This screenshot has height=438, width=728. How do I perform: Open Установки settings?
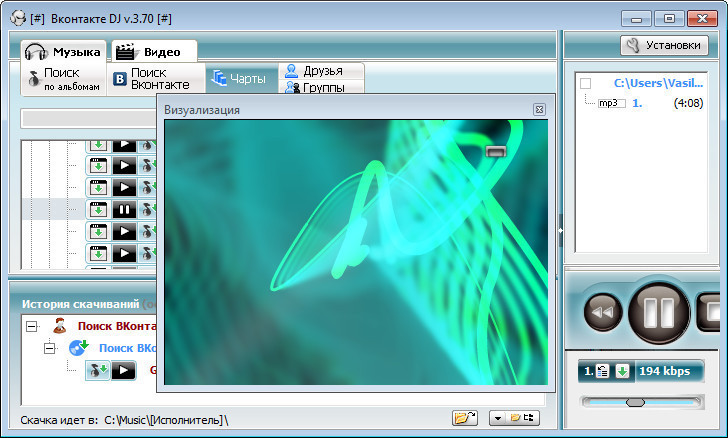(x=664, y=45)
